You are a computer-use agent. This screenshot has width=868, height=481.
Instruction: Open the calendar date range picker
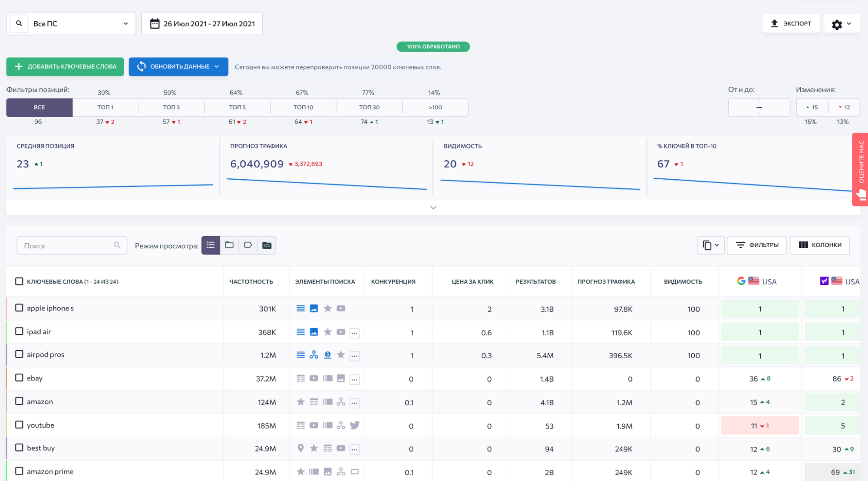tap(202, 23)
